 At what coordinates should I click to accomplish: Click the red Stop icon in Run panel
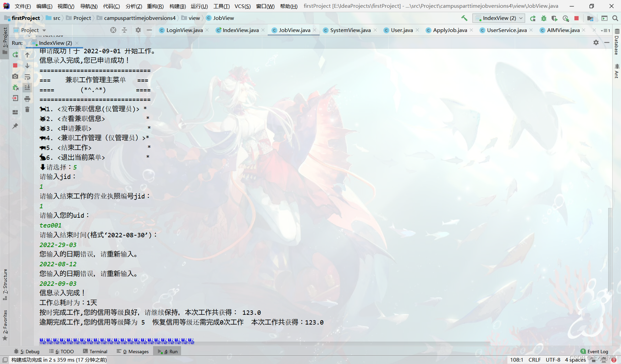[x=15, y=65]
